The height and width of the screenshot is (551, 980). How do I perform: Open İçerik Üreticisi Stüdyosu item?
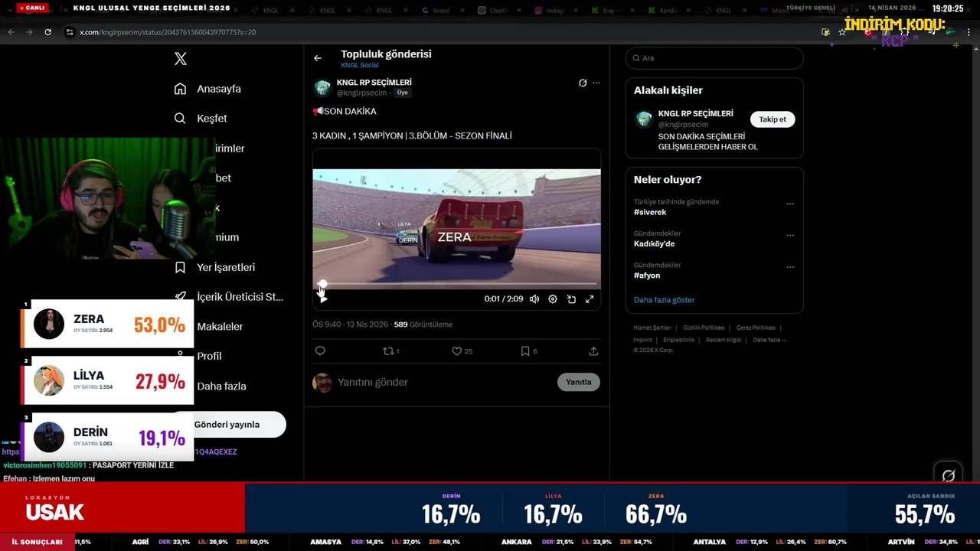coord(229,297)
